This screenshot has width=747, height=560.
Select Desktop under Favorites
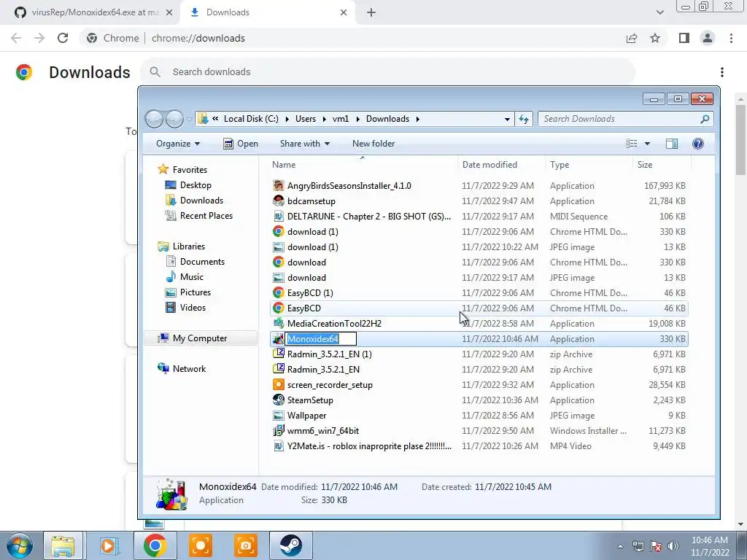point(196,185)
